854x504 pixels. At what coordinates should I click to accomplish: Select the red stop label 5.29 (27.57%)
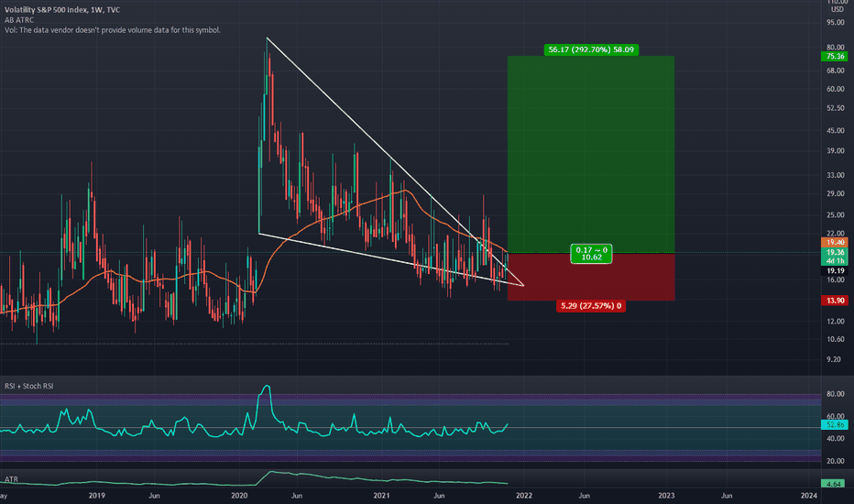tap(591, 306)
